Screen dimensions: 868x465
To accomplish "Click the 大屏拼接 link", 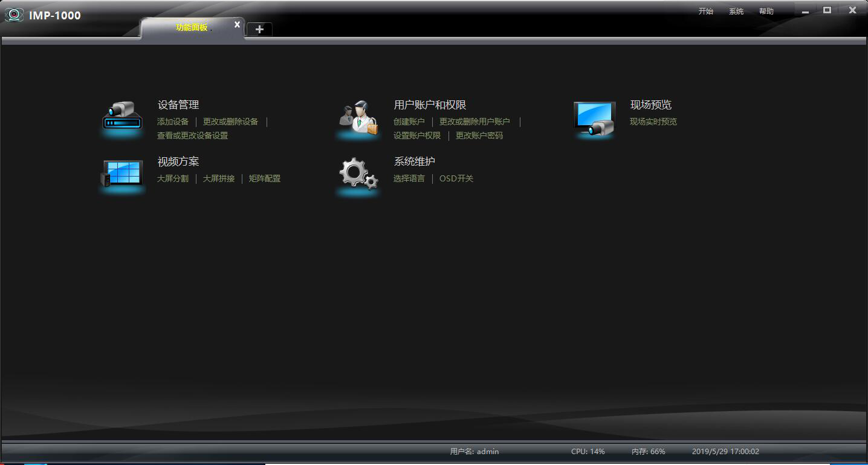I will tap(219, 178).
